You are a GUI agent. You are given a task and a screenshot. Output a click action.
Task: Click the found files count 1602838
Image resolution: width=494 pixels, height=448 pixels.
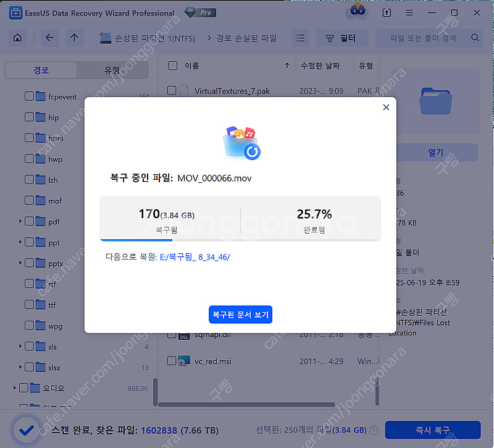pyautogui.click(x=159, y=430)
